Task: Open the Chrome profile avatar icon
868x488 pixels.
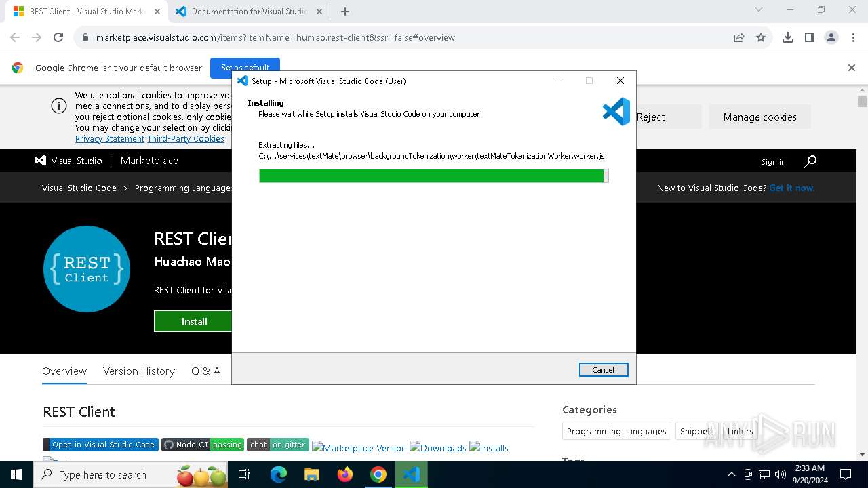Action: point(831,38)
